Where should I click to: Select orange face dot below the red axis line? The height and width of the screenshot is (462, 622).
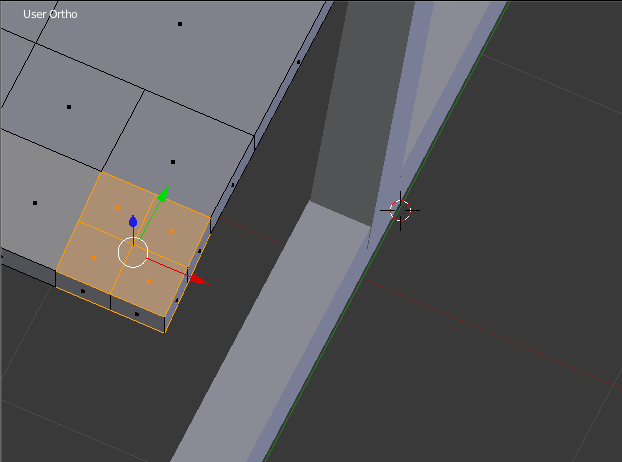[149, 281]
